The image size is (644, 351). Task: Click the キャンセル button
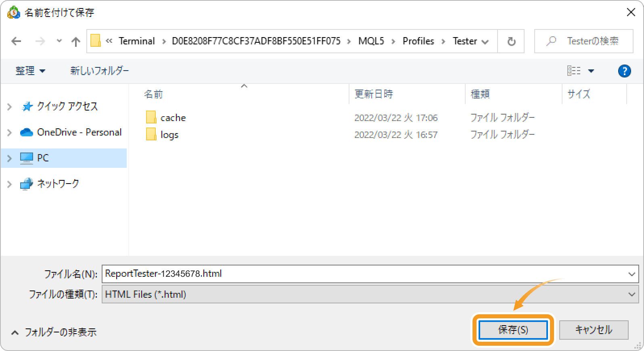(594, 330)
